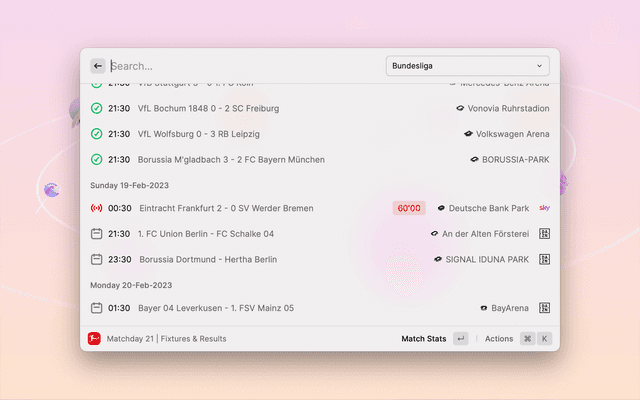
Task: Open the Actions menu
Action: [x=499, y=339]
